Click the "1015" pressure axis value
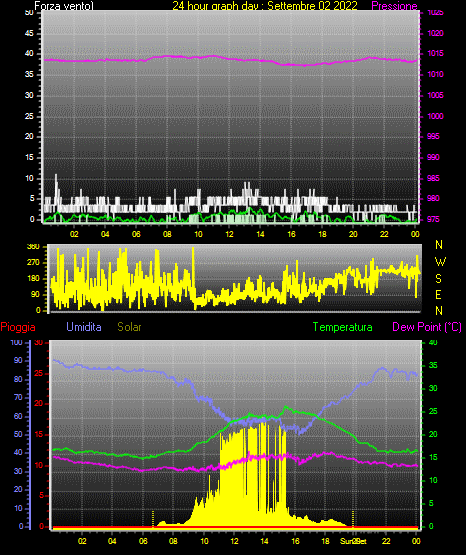The height and width of the screenshot is (555, 466). tap(435, 53)
